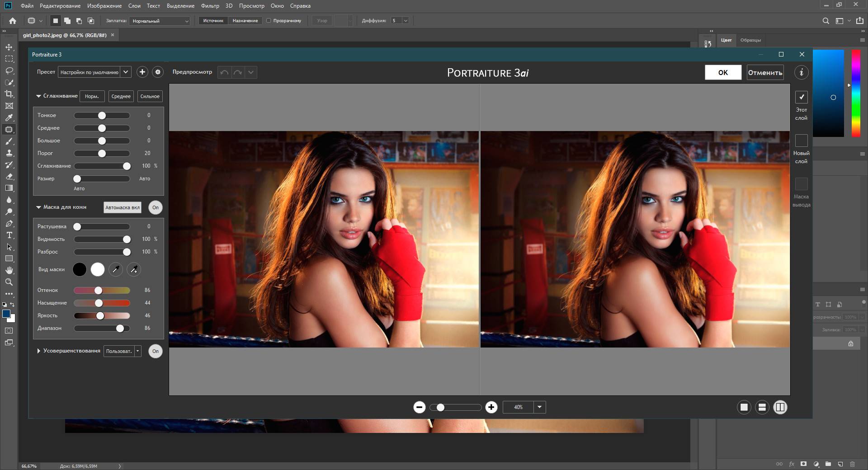The image size is (868, 470).
Task: Open the Изображение menu
Action: point(104,6)
